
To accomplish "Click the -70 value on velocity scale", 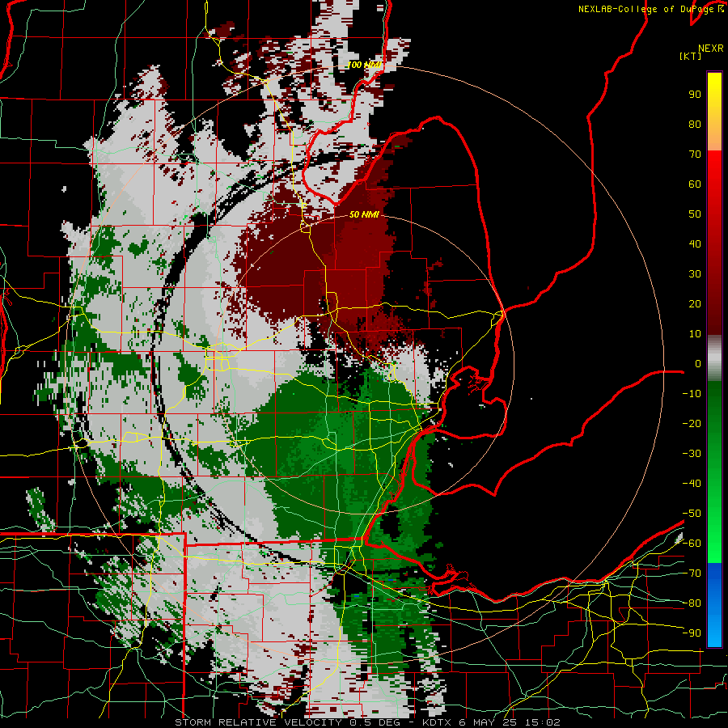I will click(x=692, y=574).
